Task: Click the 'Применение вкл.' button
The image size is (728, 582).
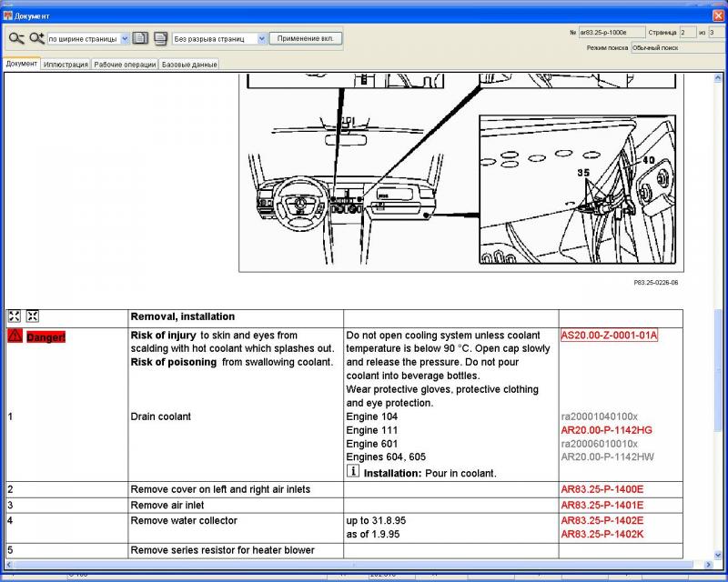Action: (305, 38)
